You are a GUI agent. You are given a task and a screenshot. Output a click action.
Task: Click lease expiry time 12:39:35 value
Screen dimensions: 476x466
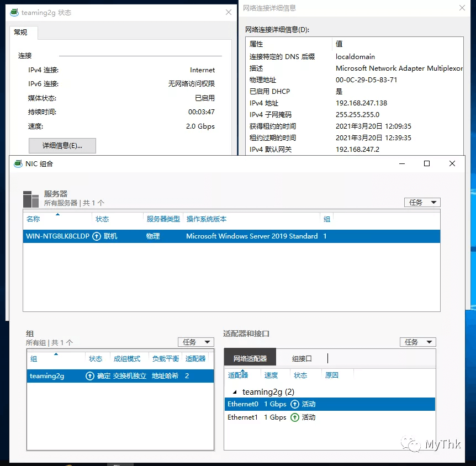(373, 138)
